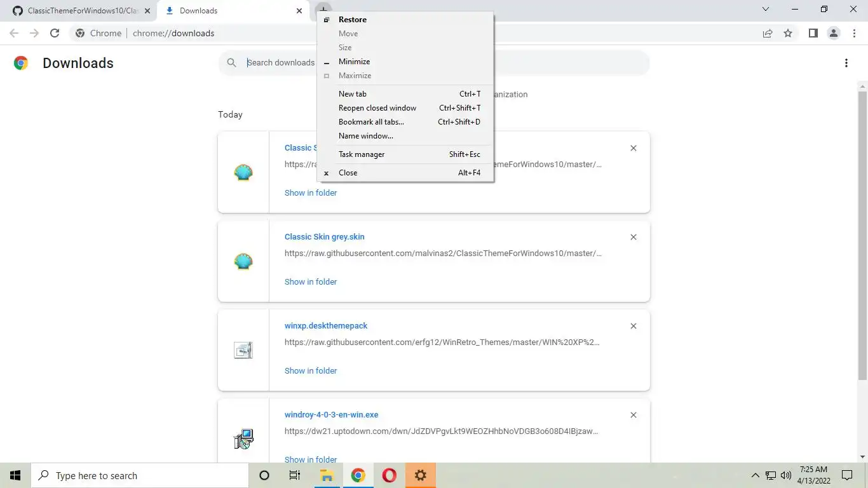Bookmark this tab with the star icon
The height and width of the screenshot is (488, 868).
[x=788, y=34]
